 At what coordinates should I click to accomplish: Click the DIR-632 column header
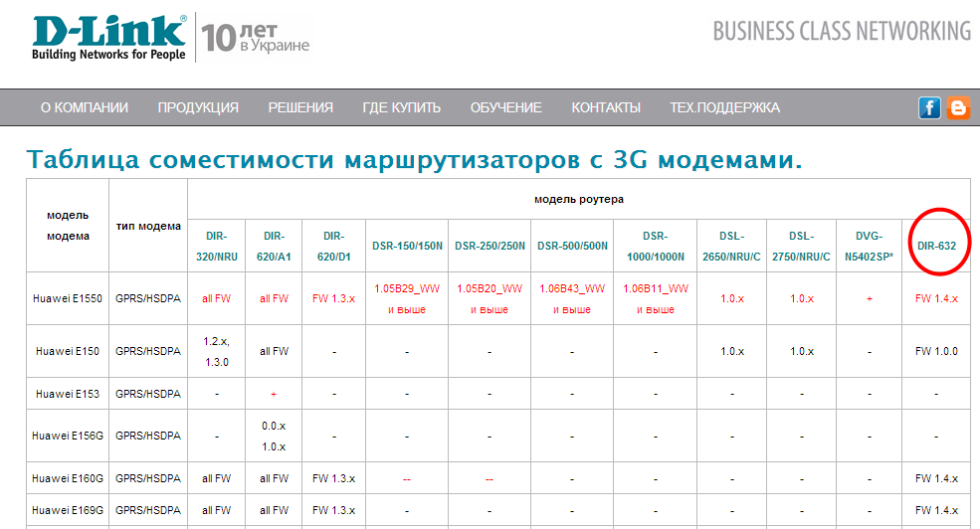pos(936,246)
